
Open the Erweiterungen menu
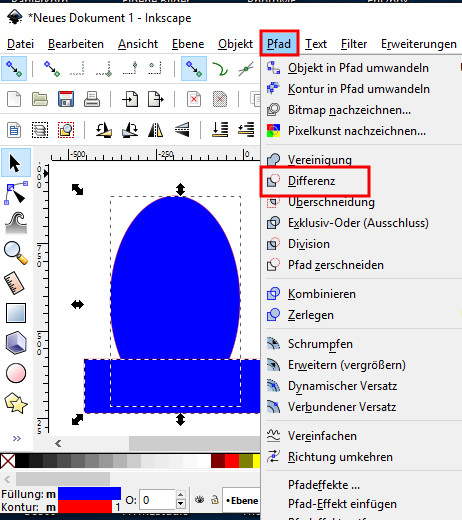pyautogui.click(x=419, y=44)
